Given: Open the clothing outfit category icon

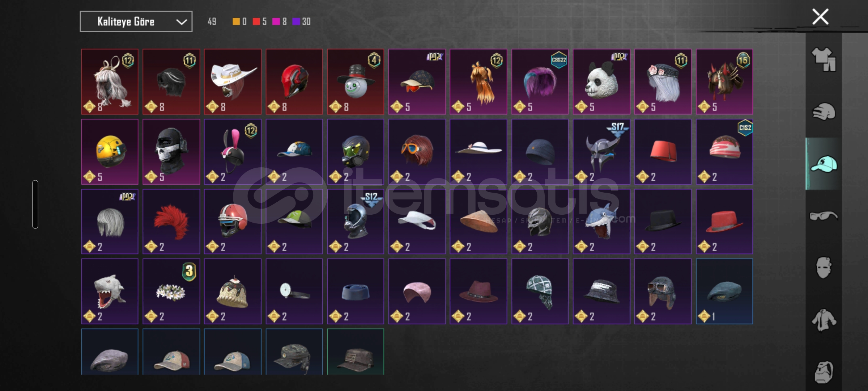Looking at the screenshot, I should (x=824, y=59).
